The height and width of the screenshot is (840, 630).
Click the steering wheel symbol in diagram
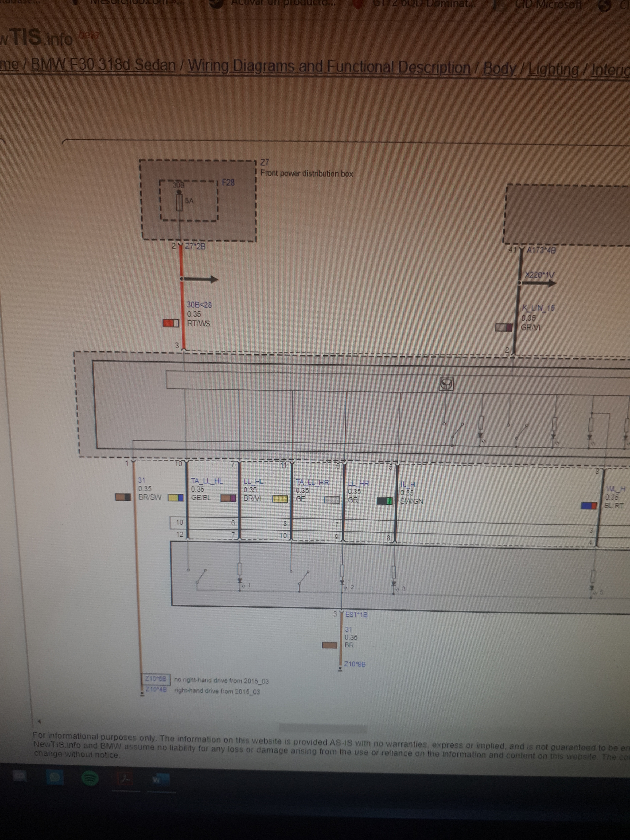pos(447,384)
